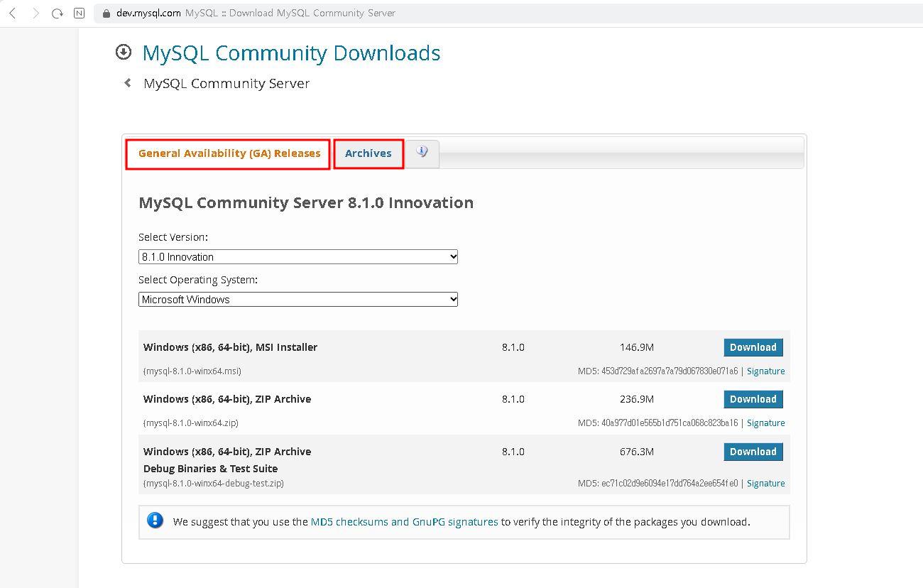Click the back chevron beside MySQL Community Server
Image resolution: width=923 pixels, height=588 pixels.
point(128,83)
